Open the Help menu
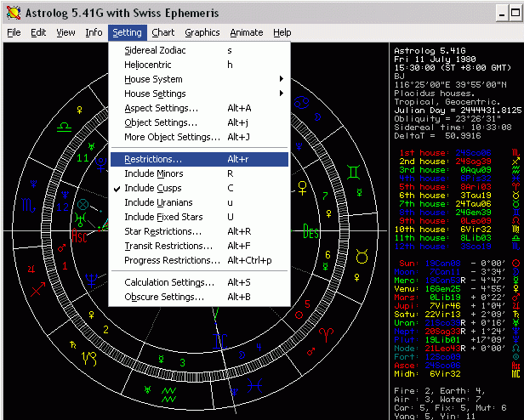524x420 pixels. tap(282, 32)
